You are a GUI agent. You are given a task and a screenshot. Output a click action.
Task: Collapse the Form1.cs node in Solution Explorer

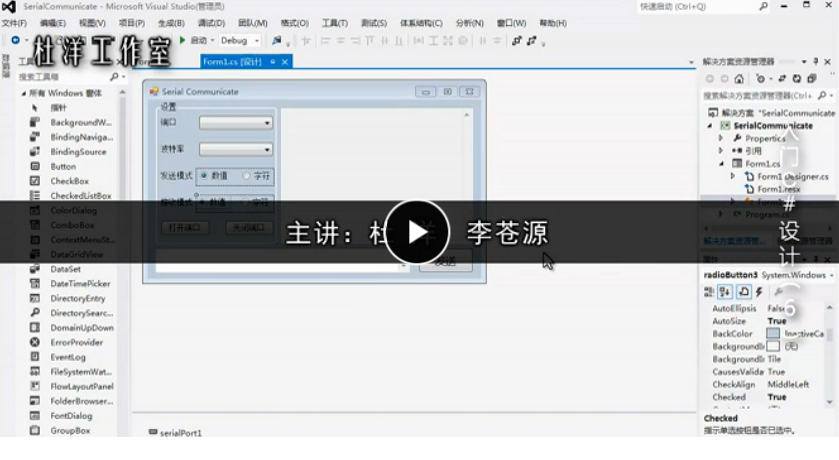point(721,164)
